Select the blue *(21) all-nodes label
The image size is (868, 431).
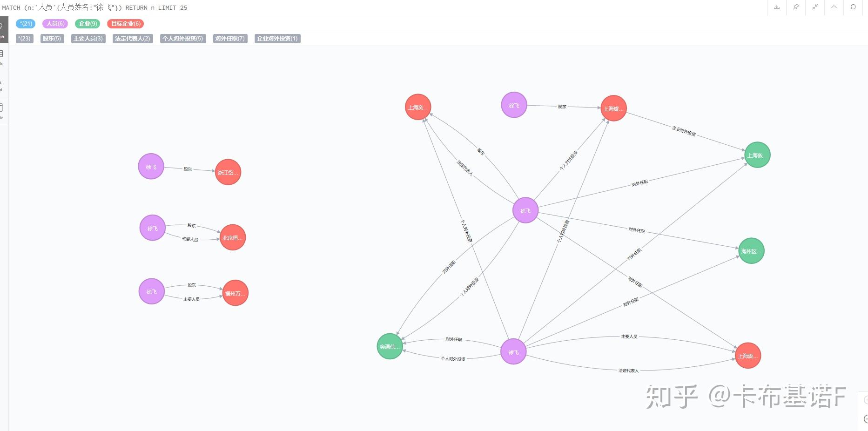pos(26,24)
